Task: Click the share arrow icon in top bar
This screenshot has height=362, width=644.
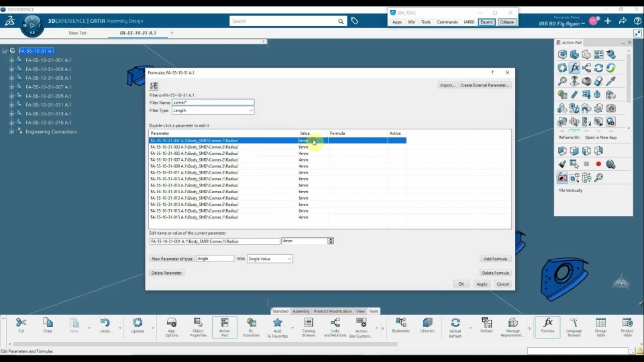Action: (623, 21)
